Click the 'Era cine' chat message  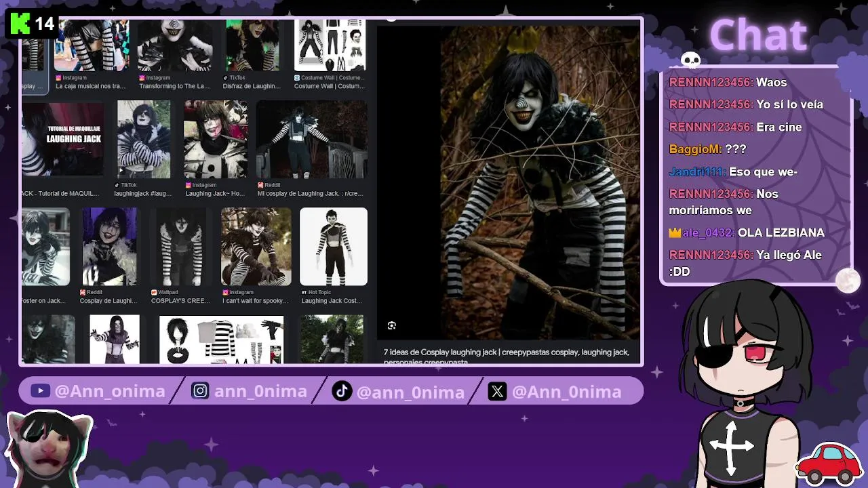(x=779, y=127)
